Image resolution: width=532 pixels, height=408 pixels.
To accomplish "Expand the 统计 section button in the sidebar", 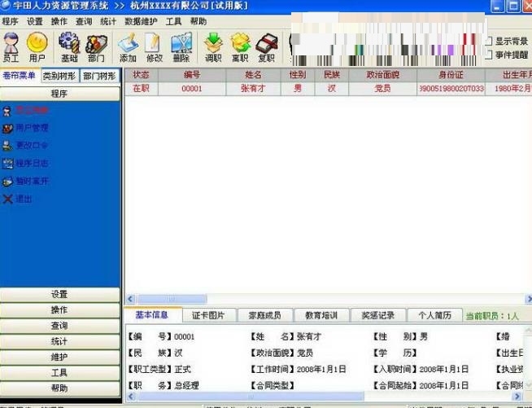I will point(59,341).
